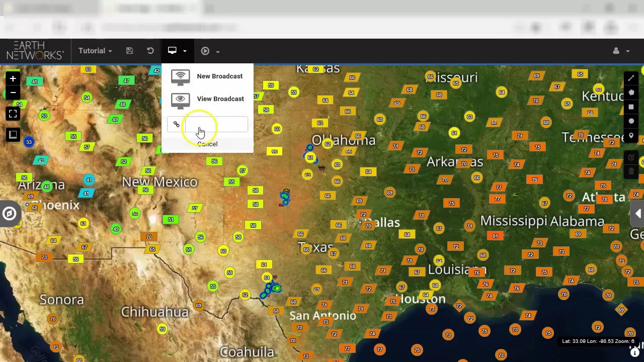
Task: Select the draw circle tool
Action: click(631, 121)
